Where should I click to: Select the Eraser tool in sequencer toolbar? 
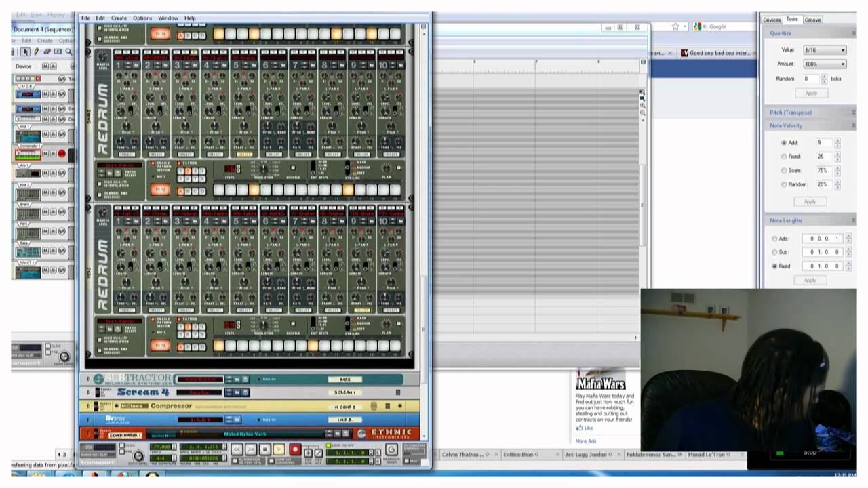pos(47,52)
